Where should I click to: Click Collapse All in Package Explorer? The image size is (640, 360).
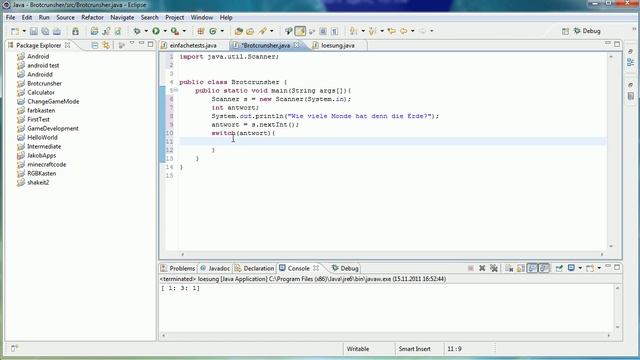point(95,45)
